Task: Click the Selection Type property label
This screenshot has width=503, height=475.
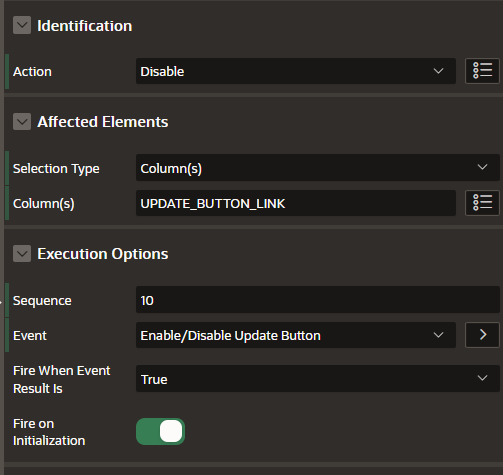Action: pyautogui.click(x=56, y=168)
